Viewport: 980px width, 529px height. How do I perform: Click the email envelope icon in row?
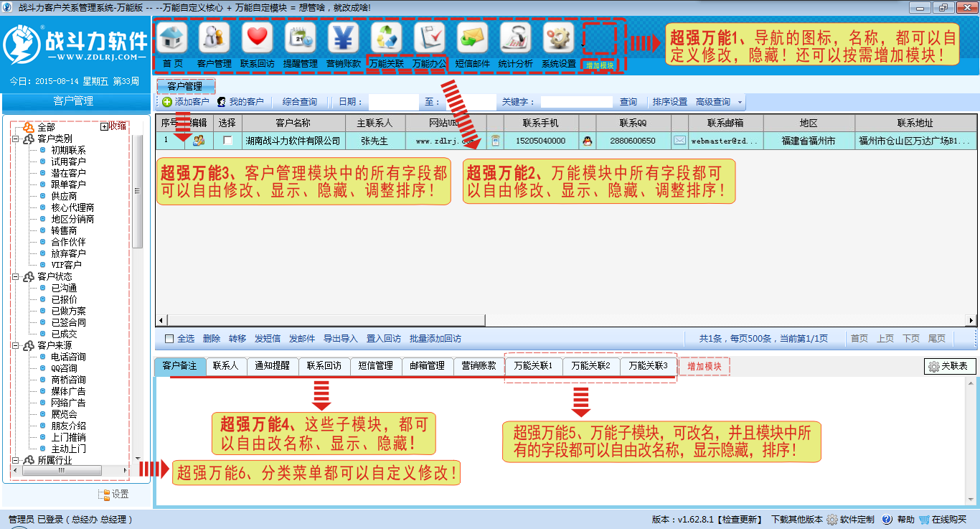coord(679,141)
